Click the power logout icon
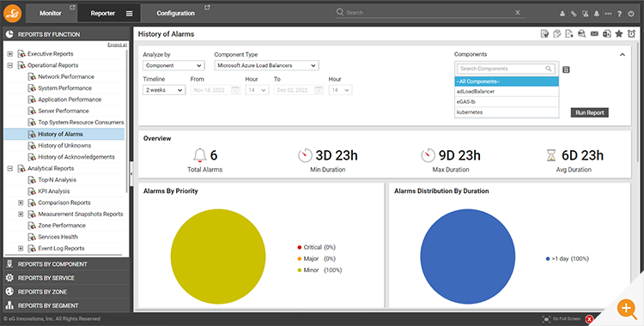The width and height of the screenshot is (644, 326). click(631, 14)
